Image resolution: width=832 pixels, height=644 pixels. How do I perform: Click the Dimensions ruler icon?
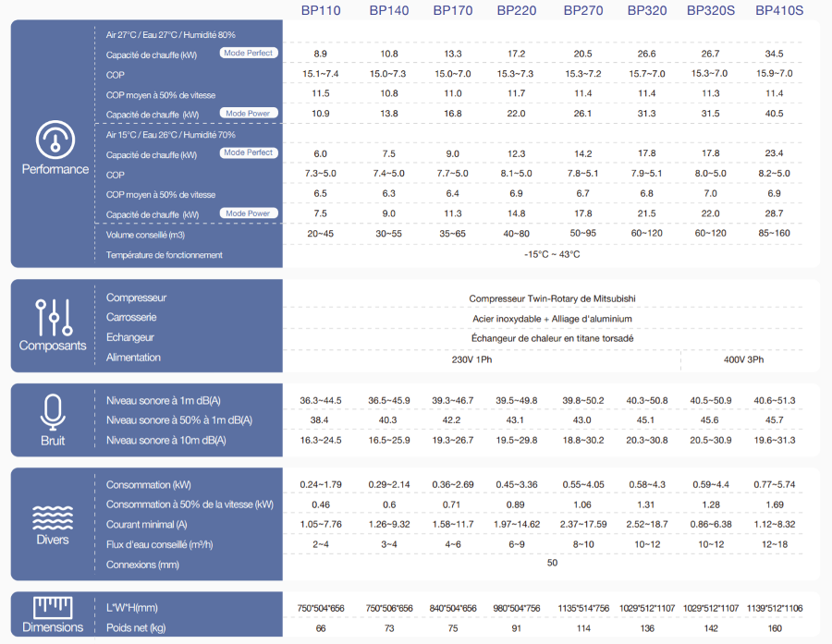pos(53,607)
